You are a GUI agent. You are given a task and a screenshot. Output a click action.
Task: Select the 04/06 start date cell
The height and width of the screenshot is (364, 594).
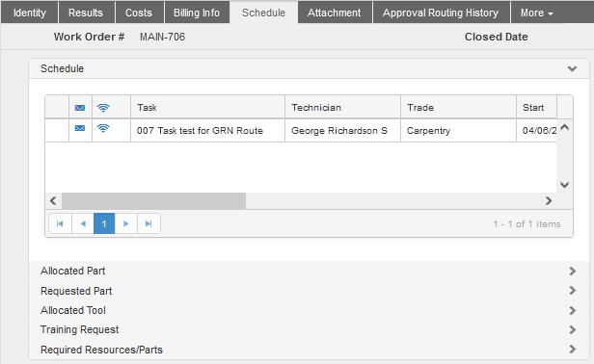pos(536,131)
